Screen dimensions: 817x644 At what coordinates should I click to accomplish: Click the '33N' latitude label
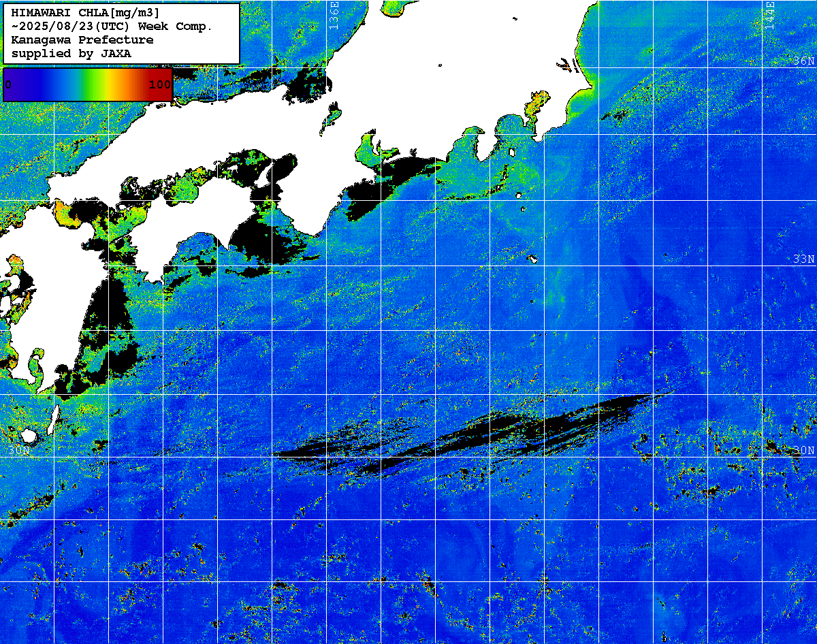pyautogui.click(x=804, y=259)
